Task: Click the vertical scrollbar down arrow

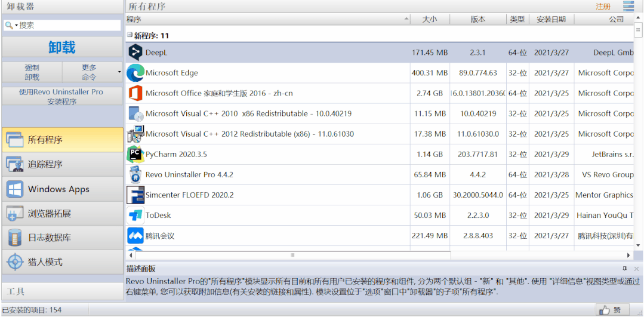Action: 638,245
